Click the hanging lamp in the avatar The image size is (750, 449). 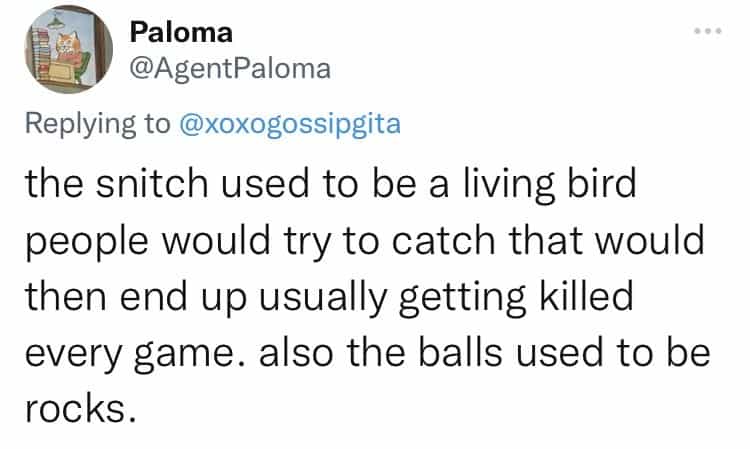point(53,22)
